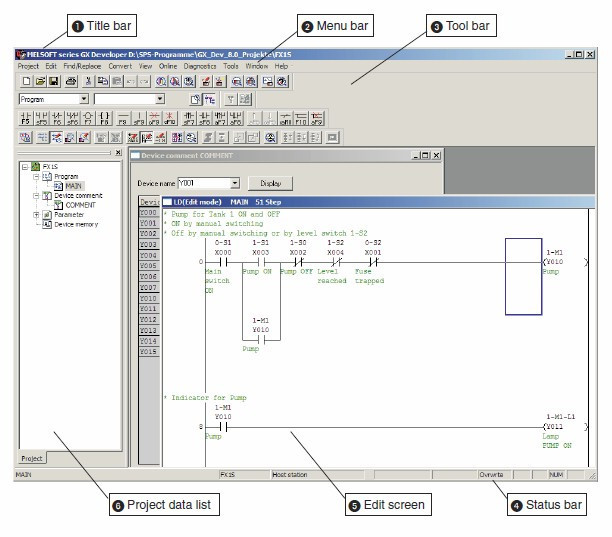Collapse the Device comment tree node
This screenshot has width=612, height=537.
36,196
